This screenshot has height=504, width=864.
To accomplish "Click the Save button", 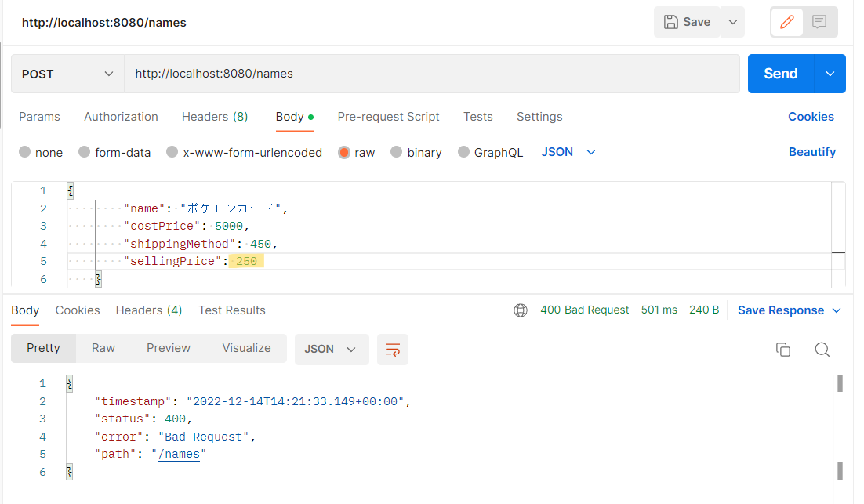I will point(687,22).
